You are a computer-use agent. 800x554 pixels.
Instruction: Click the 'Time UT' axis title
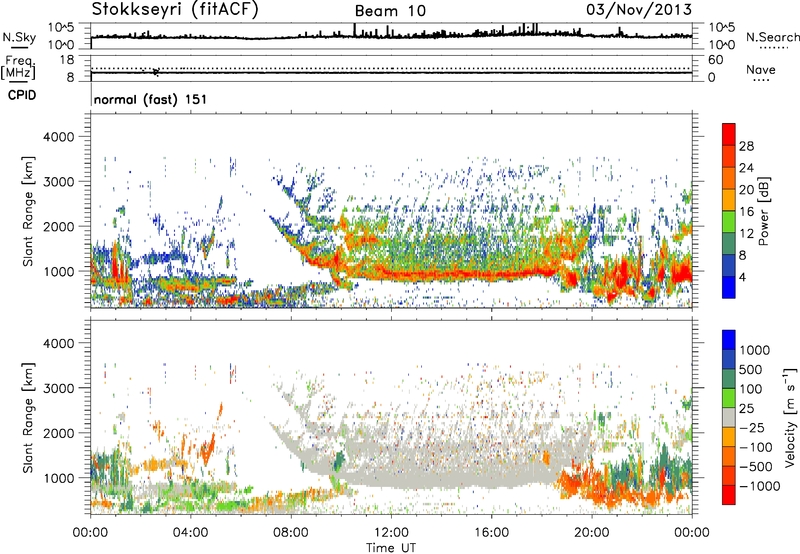pyautogui.click(x=391, y=548)
